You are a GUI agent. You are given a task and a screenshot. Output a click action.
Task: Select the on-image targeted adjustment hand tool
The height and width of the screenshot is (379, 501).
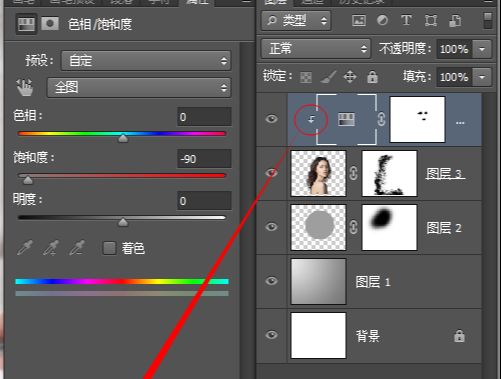(25, 87)
